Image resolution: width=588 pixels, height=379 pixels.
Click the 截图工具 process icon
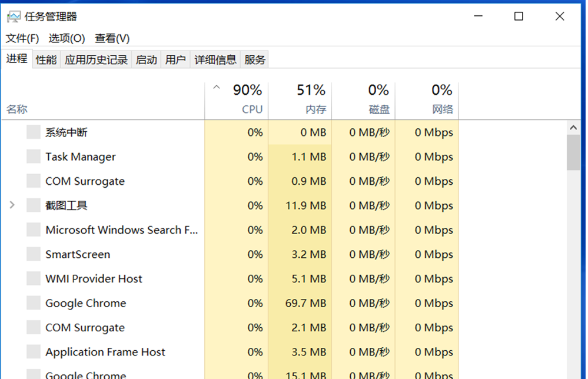[x=33, y=205]
